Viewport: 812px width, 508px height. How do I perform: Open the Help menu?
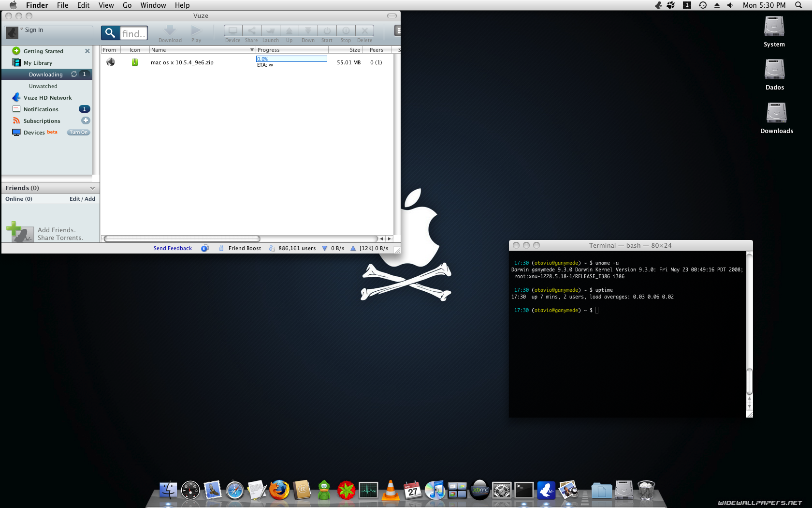point(182,5)
